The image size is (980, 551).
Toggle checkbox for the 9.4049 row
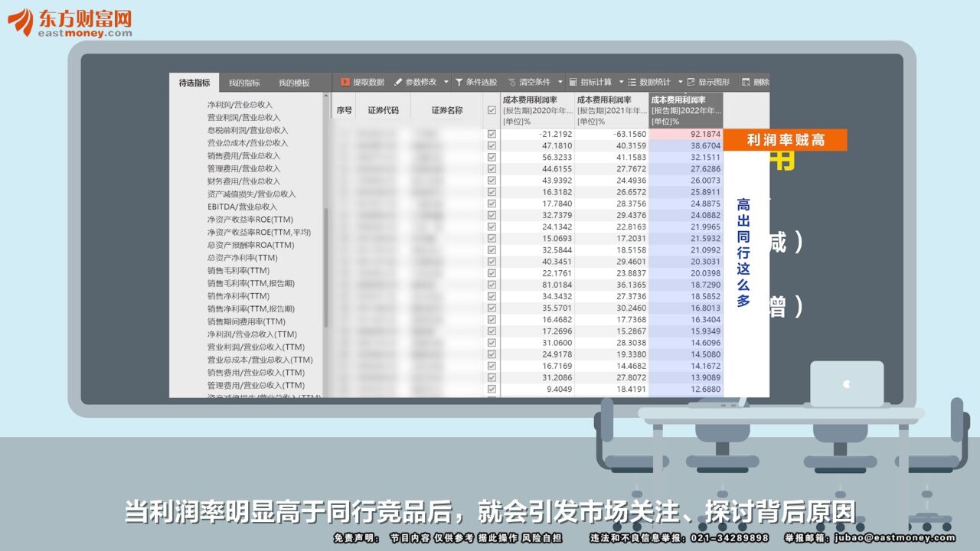(x=492, y=389)
